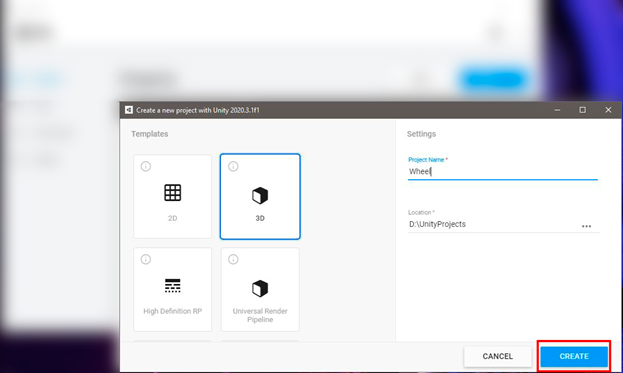This screenshot has height=373, width=623.
Task: Close the new project dialog
Action: coord(608,110)
